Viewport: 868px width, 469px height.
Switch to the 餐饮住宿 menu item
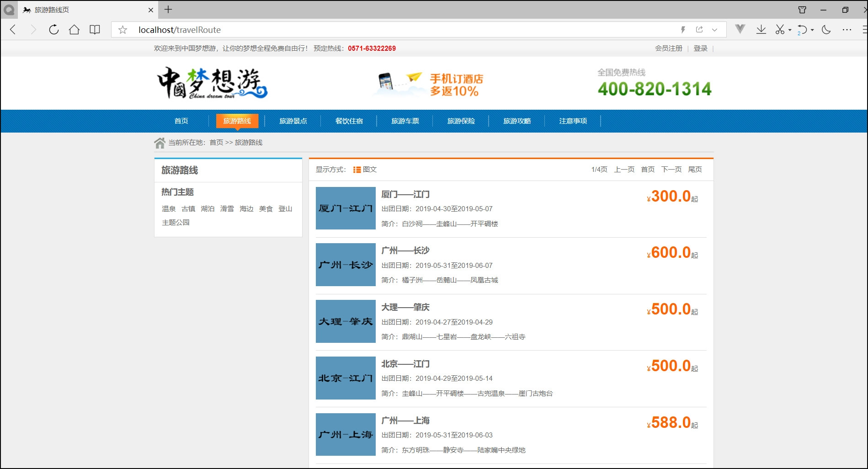coord(349,121)
